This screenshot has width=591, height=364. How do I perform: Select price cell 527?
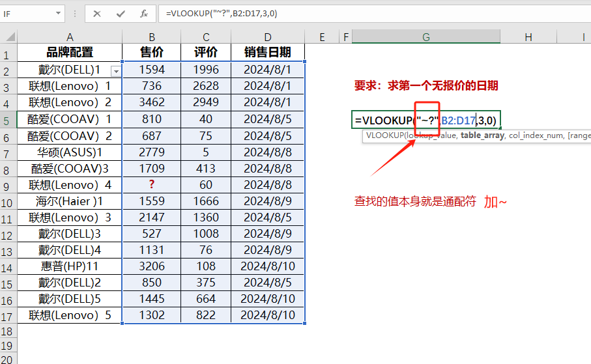click(152, 234)
